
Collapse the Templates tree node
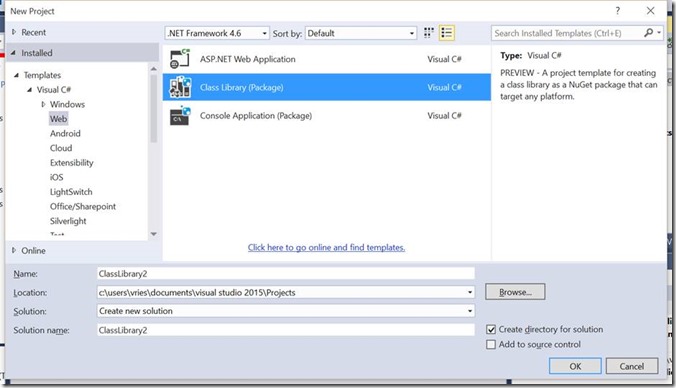(16, 75)
